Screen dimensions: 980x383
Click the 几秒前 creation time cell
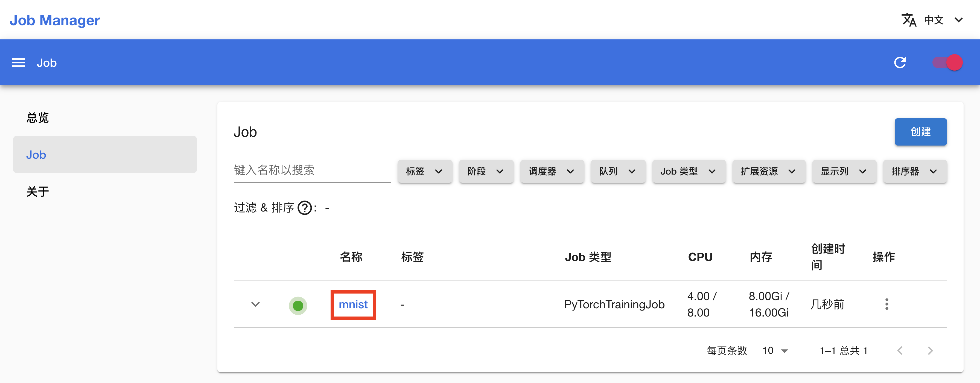pos(827,304)
